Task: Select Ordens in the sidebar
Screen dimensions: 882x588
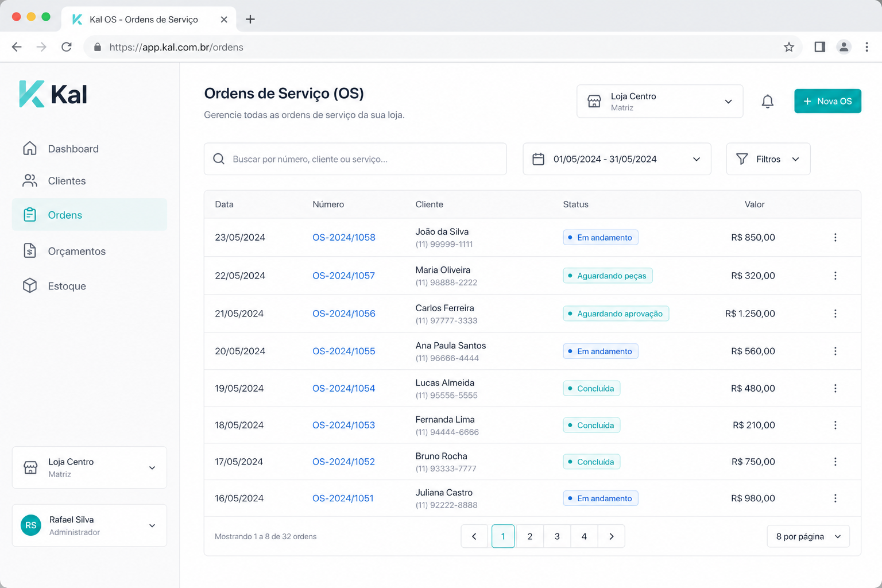Action: [x=90, y=215]
